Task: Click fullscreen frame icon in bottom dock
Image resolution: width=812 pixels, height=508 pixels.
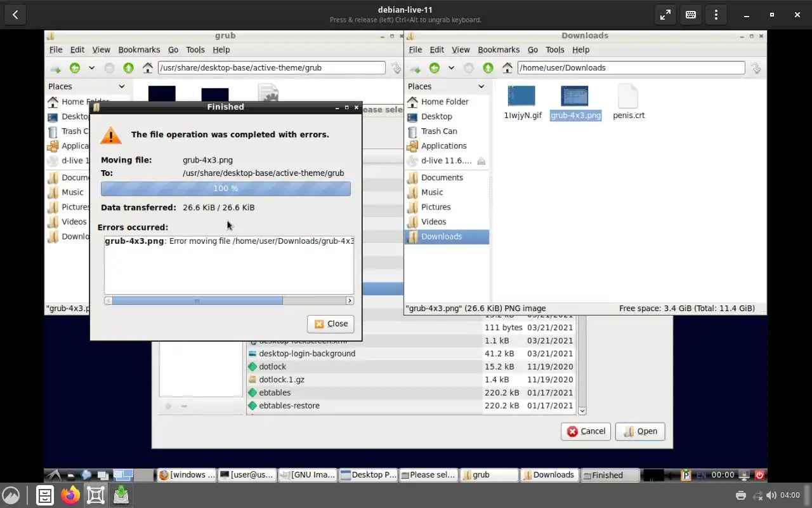Action: point(96,495)
